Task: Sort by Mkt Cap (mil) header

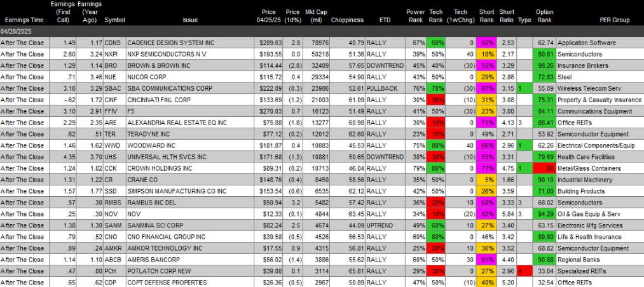Action: [x=316, y=16]
